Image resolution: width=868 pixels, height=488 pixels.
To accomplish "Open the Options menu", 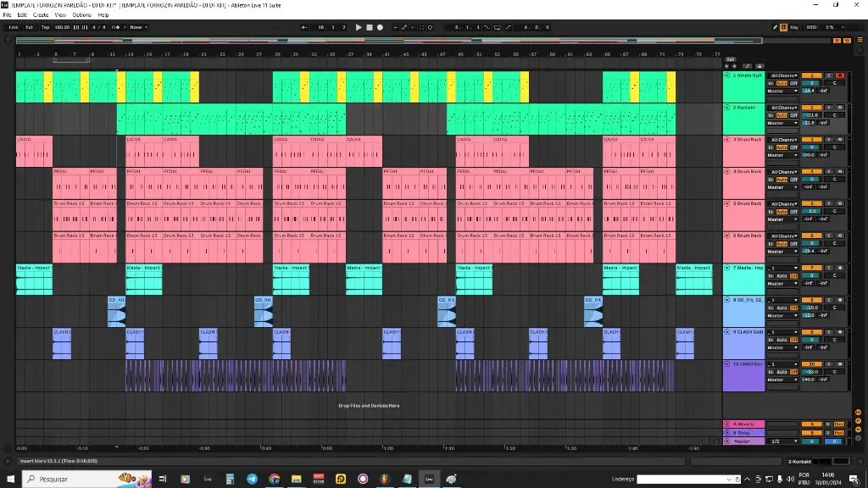I will [x=82, y=15].
